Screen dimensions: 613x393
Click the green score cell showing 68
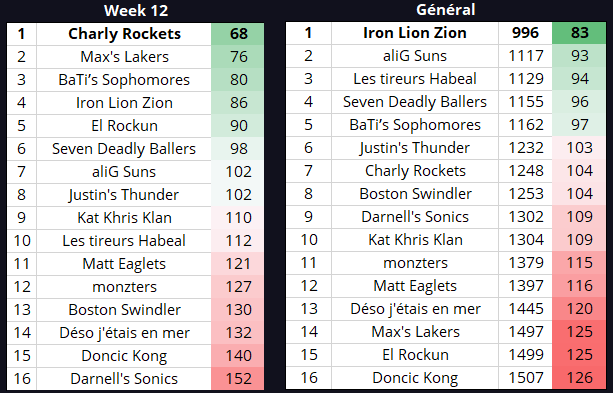tap(238, 34)
